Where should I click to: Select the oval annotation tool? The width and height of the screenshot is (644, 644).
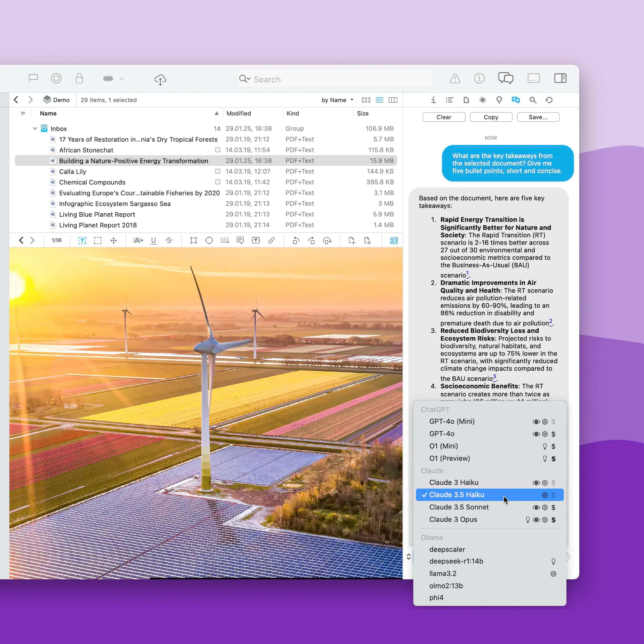tap(209, 240)
